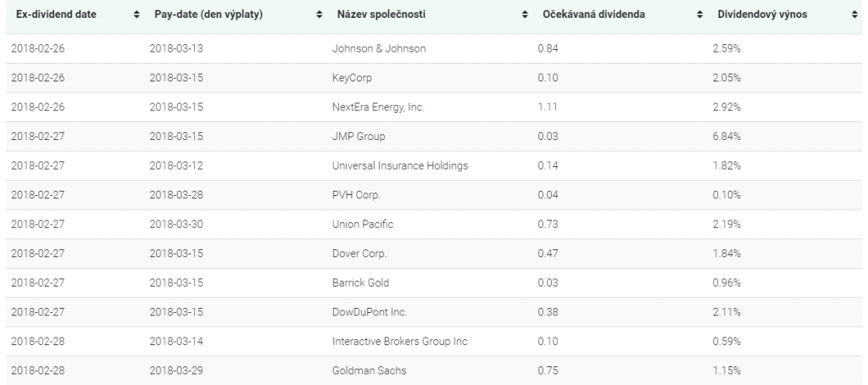Click Barrick Gold in the table
868x385 pixels.
360,282
